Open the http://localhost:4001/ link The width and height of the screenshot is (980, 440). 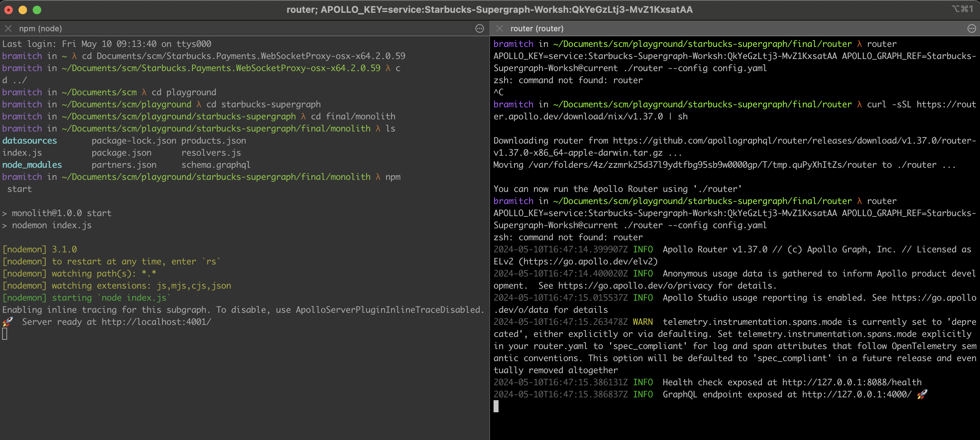[x=156, y=322]
